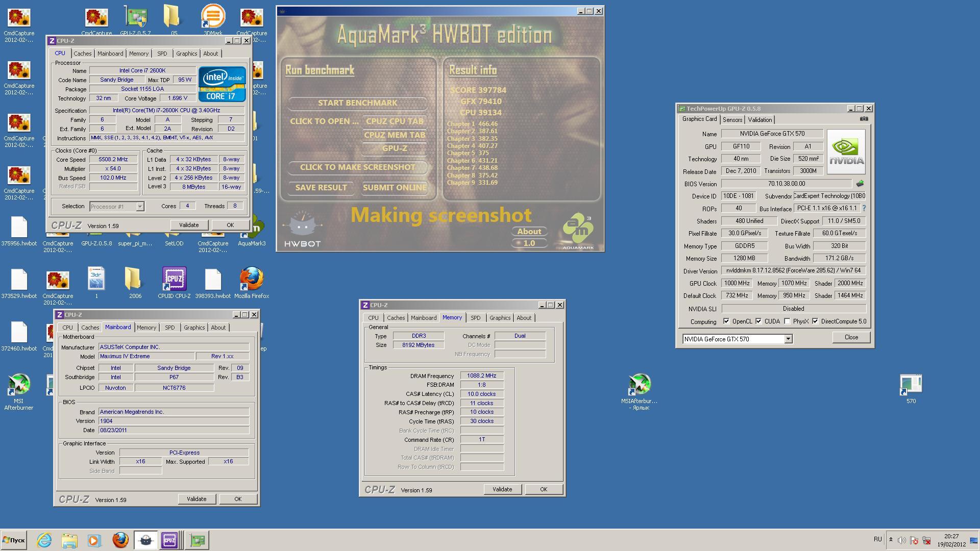This screenshot has height=551, width=980.
Task: Click CPUZ MEM TAB button
Action: click(x=395, y=135)
